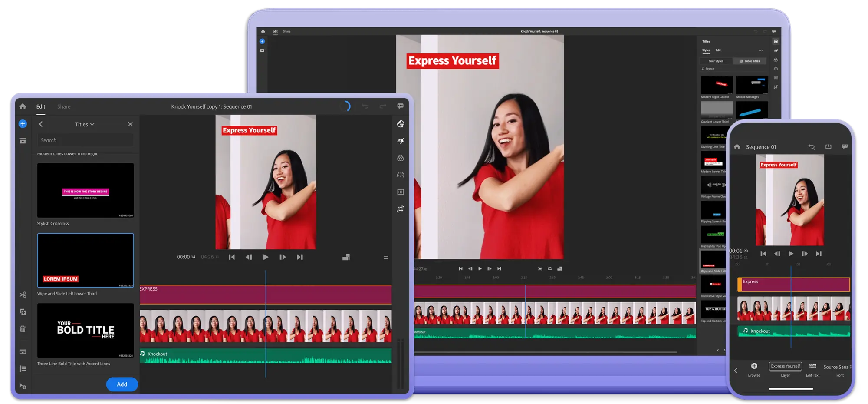Select the Titles tool in the right toolbar
The width and height of the screenshot is (868, 404).
coord(401,125)
